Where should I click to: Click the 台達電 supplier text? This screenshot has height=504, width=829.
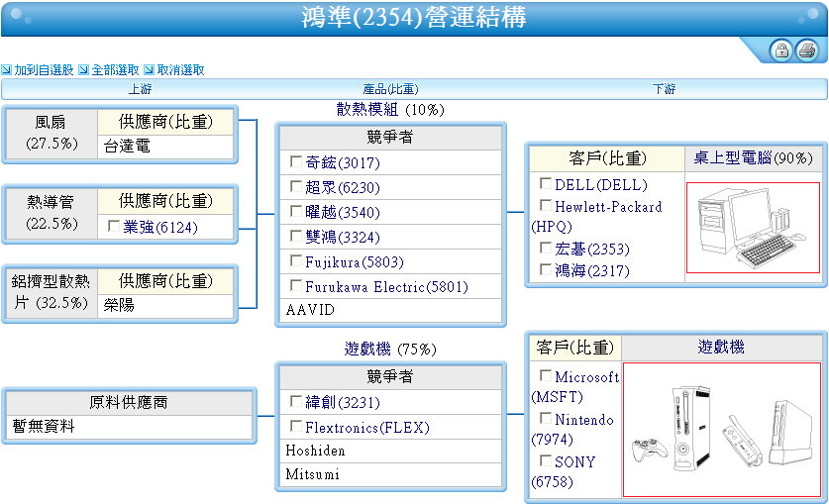pos(127,147)
